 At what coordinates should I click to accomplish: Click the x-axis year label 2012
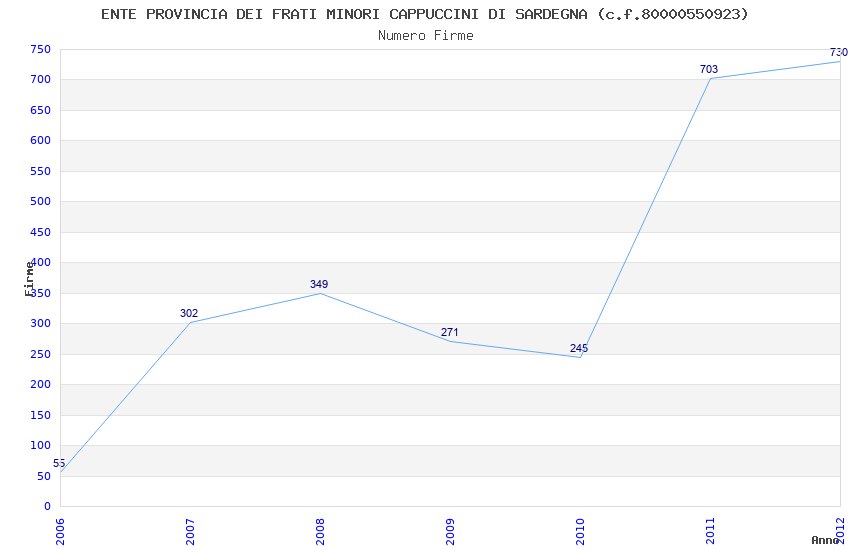pos(840,530)
